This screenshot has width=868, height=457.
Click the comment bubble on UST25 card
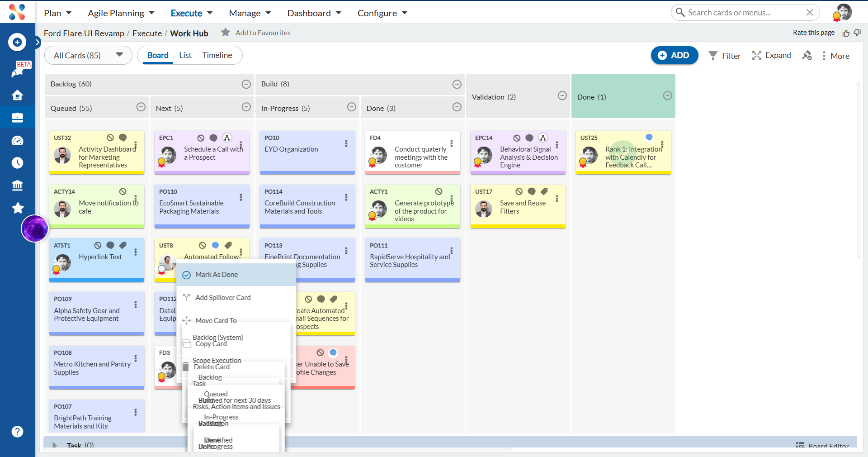point(649,137)
